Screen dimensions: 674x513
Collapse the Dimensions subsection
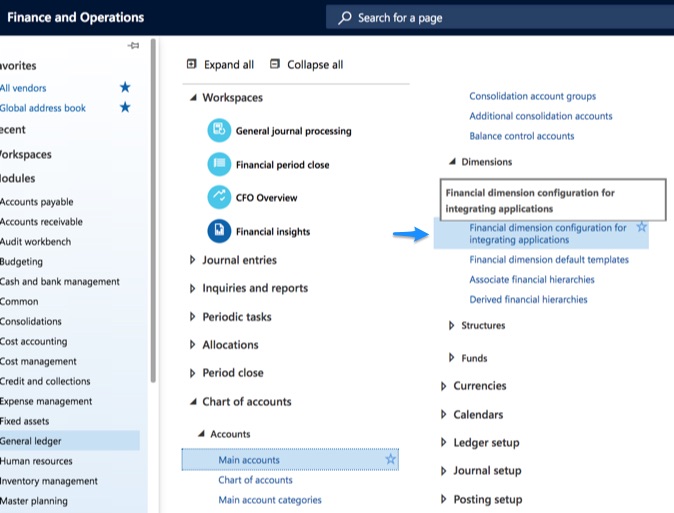pos(452,162)
